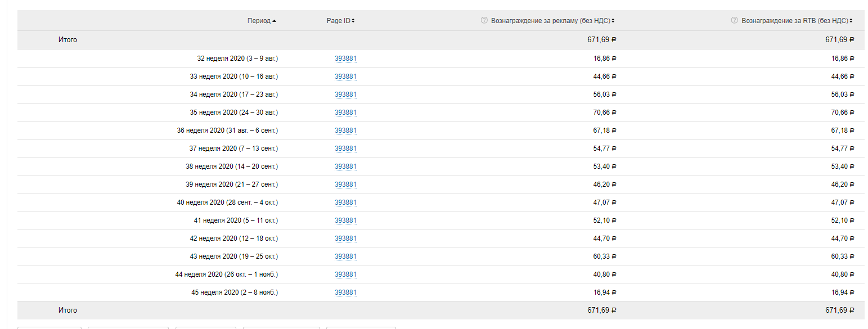This screenshot has width=868, height=329.
Task: Sort table by Период column header
Action: pyautogui.click(x=259, y=21)
